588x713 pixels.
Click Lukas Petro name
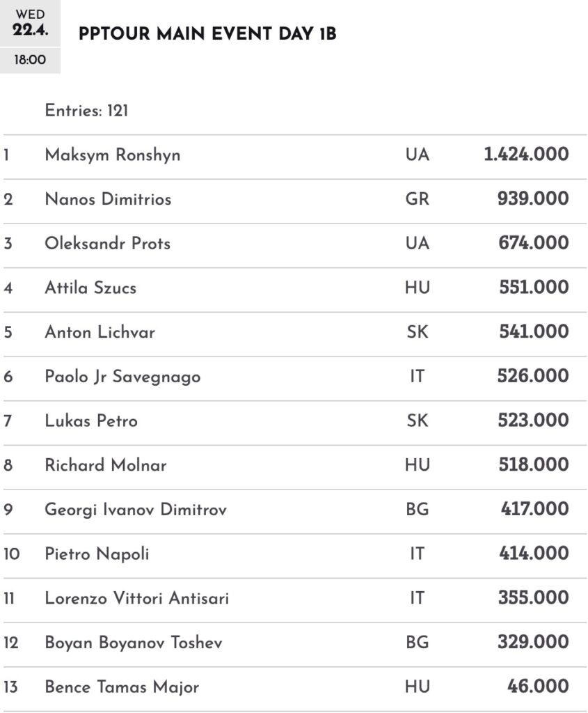tap(91, 421)
